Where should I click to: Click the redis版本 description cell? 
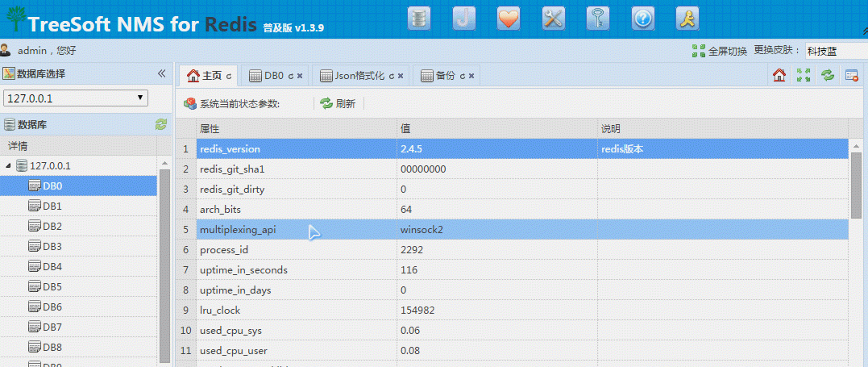[x=723, y=149]
